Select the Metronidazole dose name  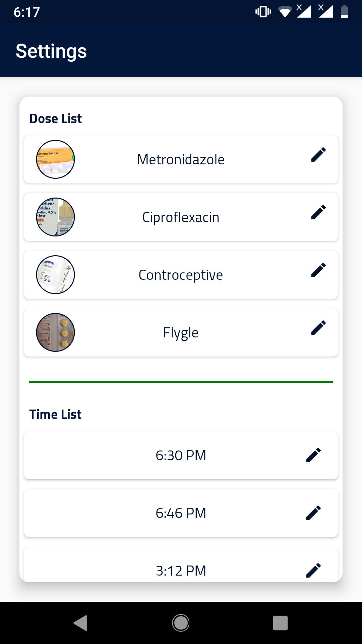pos(181,160)
